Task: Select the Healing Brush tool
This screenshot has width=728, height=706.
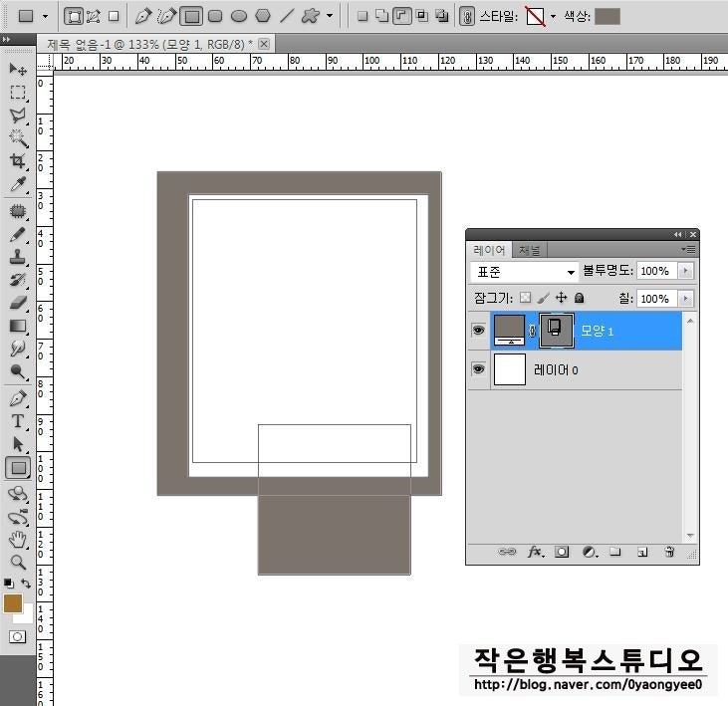Action: point(18,211)
